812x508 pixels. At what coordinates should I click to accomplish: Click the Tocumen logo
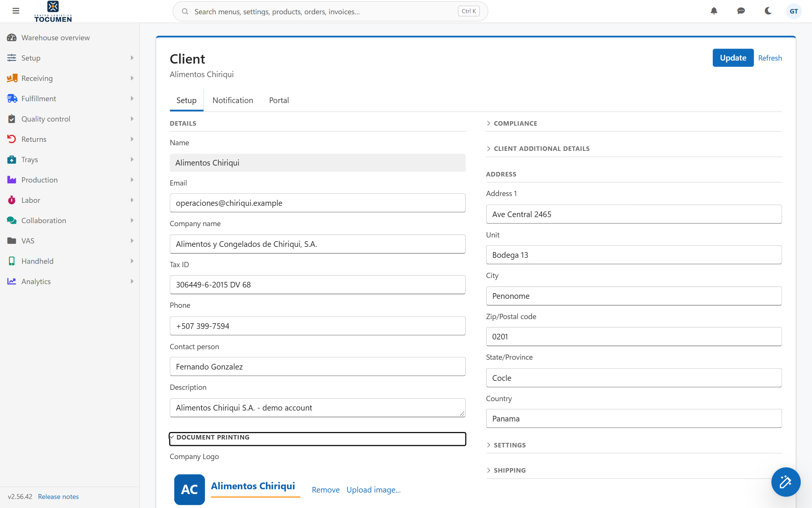coord(53,11)
